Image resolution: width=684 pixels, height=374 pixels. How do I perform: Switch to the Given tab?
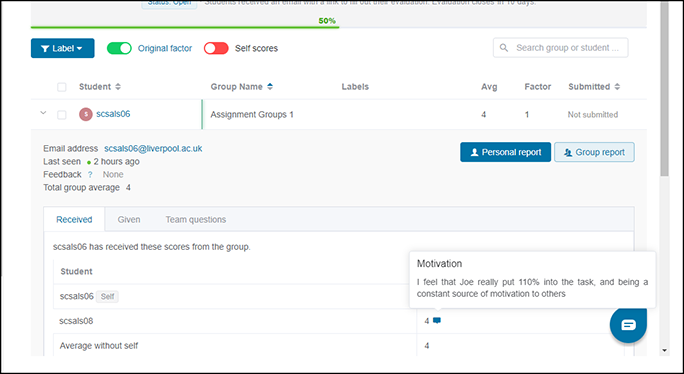click(129, 220)
